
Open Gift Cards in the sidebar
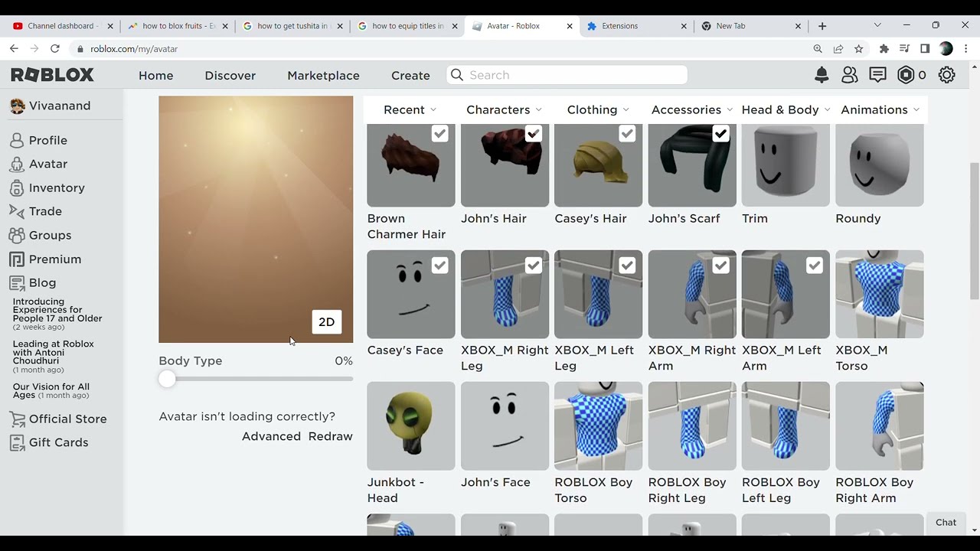pyautogui.click(x=58, y=442)
